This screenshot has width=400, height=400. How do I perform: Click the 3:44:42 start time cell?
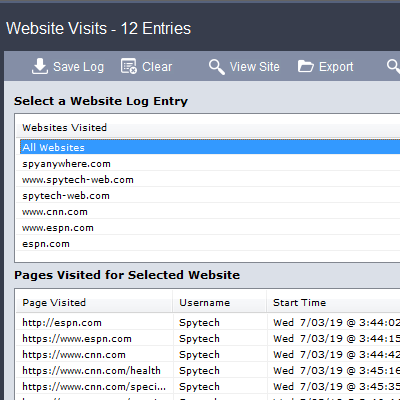pos(336,354)
